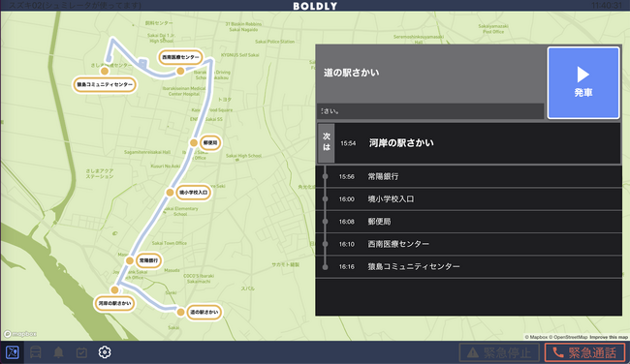
Task: Open the calendar checklist icon
Action: click(81, 352)
